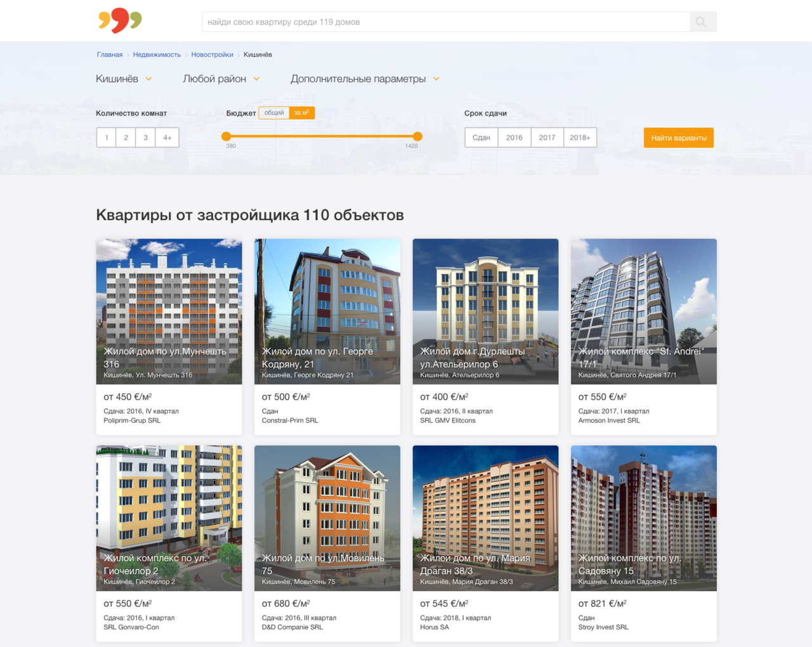This screenshot has height=647, width=812.
Task: Open the Любой район district dropdown
Action: tap(221, 79)
